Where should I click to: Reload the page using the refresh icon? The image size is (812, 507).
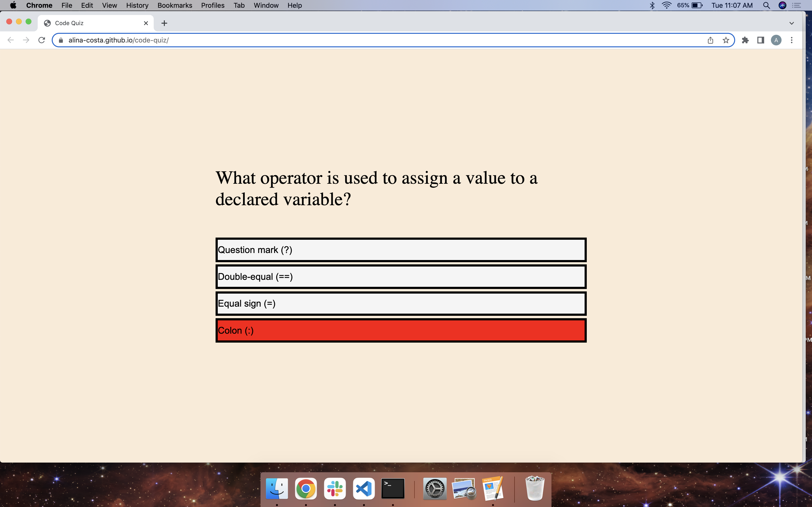pos(42,40)
